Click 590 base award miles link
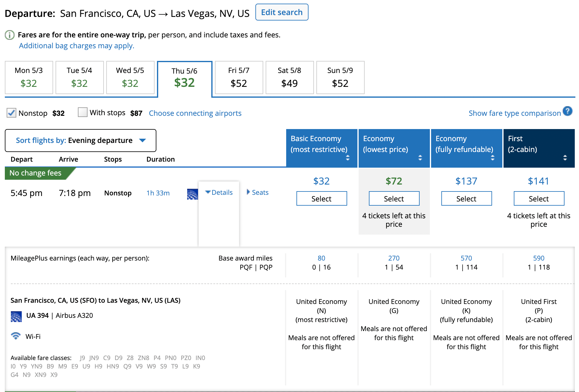Viewport: 579px width, 392px height. [x=539, y=258]
